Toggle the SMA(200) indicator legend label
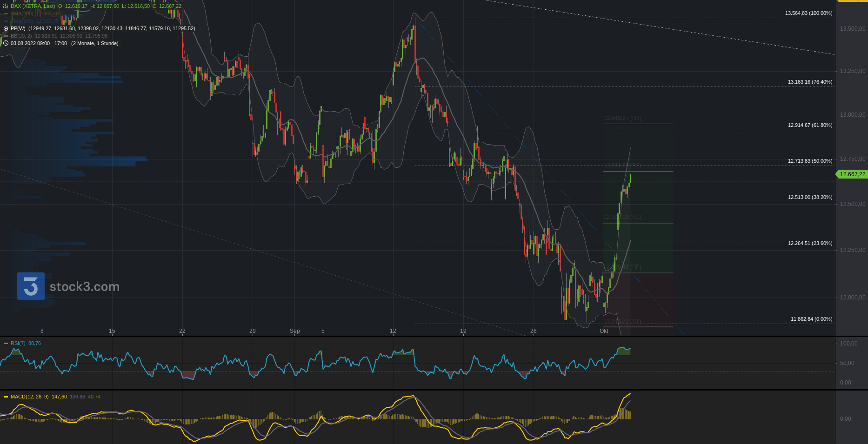The image size is (868, 444). pyautogui.click(x=22, y=13)
